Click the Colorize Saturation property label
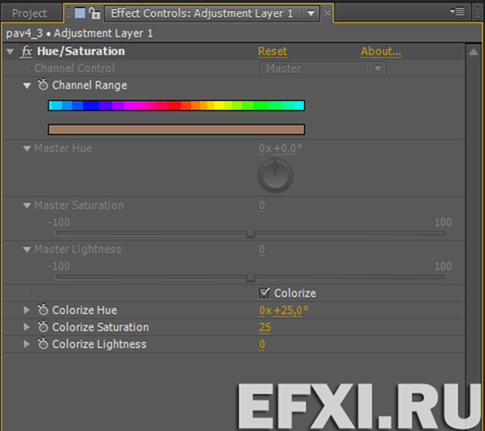 100,327
